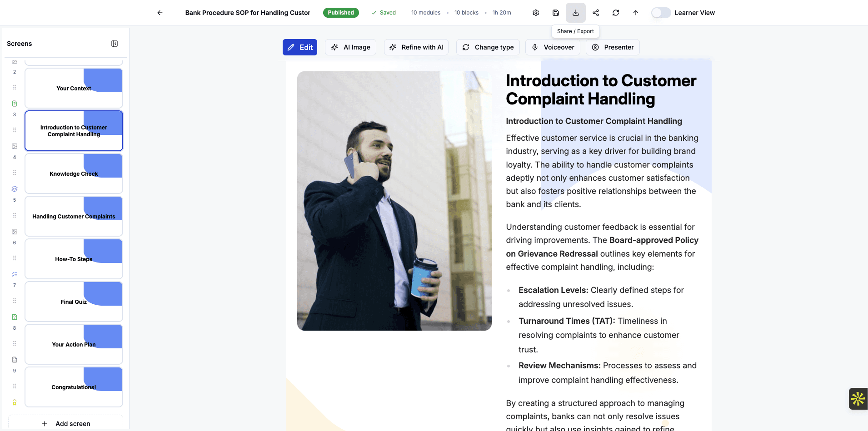Viewport: 868px width, 431px height.
Task: Open the Voiceover tool
Action: click(x=552, y=47)
